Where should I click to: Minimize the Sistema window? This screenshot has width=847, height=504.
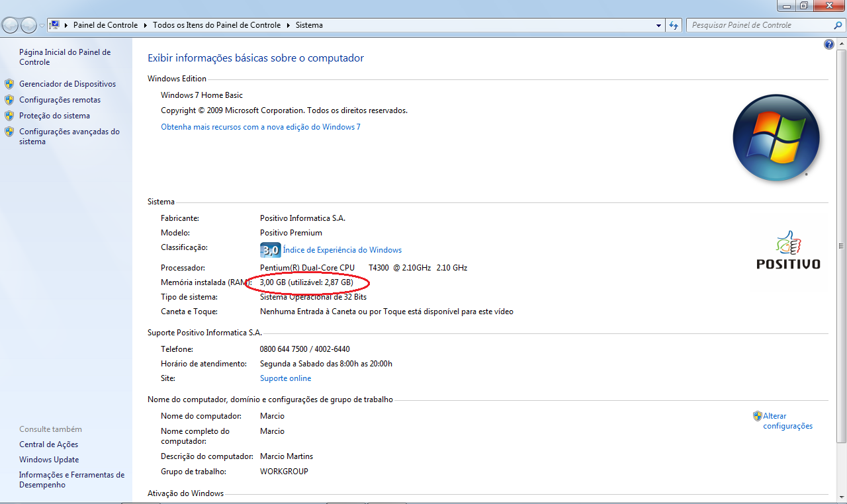(785, 6)
